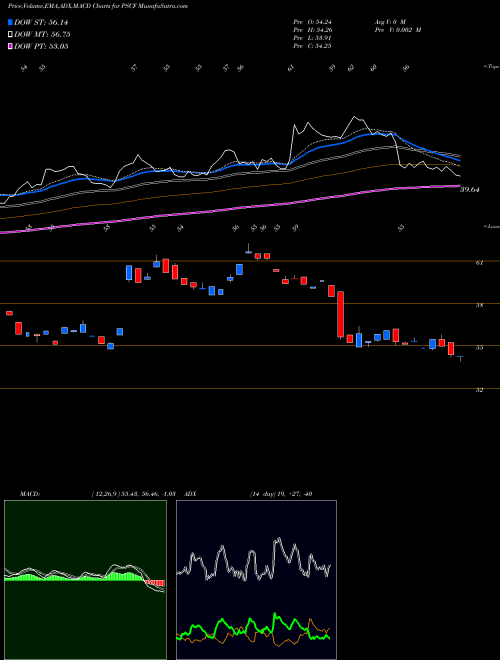Click the ADX panel heading
The height and width of the screenshot is (660, 500).
(191, 494)
